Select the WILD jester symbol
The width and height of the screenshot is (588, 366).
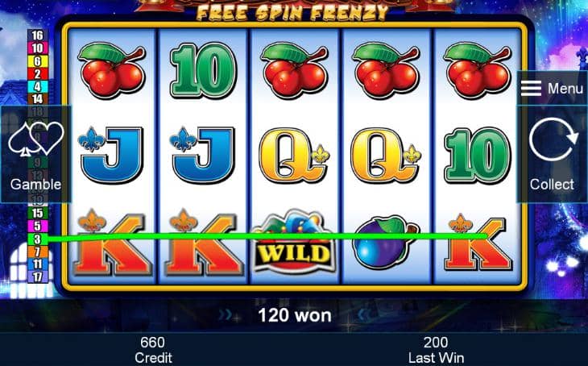pos(295,243)
